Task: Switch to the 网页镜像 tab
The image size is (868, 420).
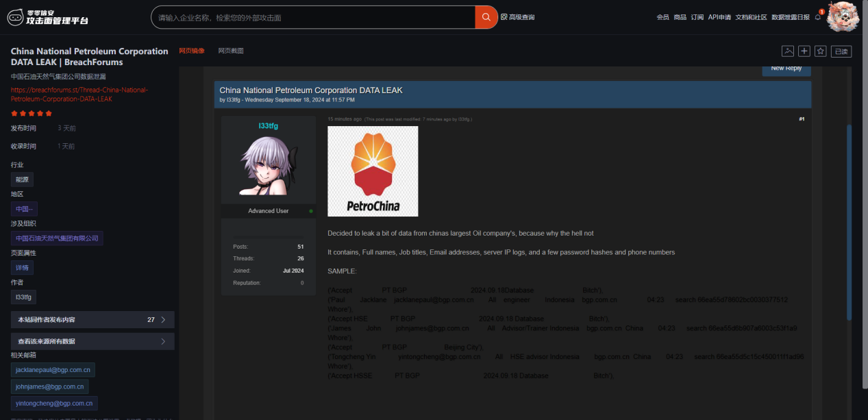Action: (192, 51)
